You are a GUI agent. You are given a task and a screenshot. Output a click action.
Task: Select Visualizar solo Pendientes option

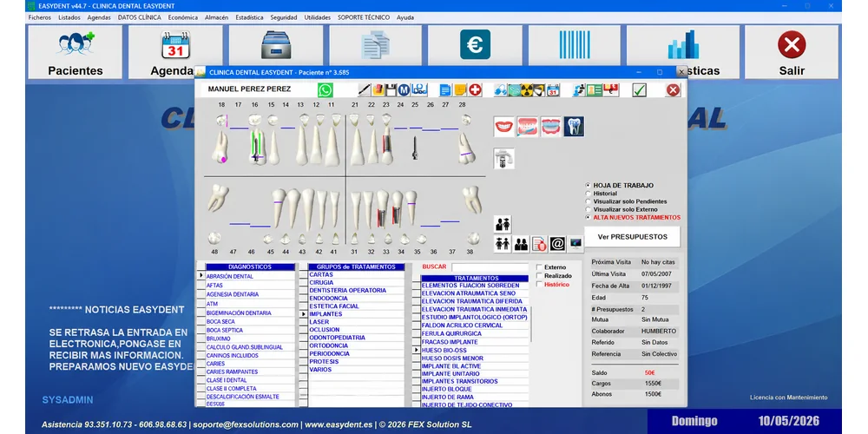pyautogui.click(x=588, y=201)
